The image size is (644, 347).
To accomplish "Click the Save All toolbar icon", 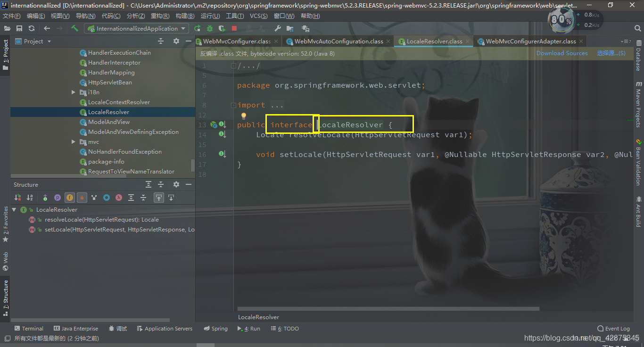I will point(19,28).
